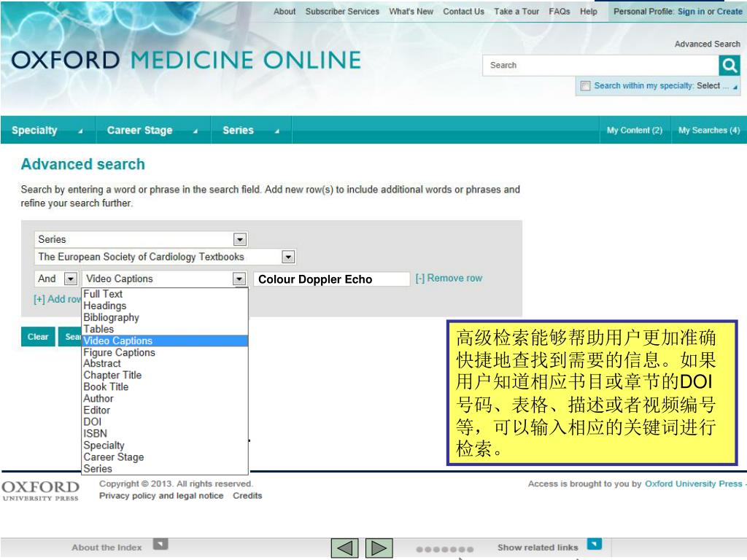Click the footer Oxford University Press access link

[x=694, y=484]
